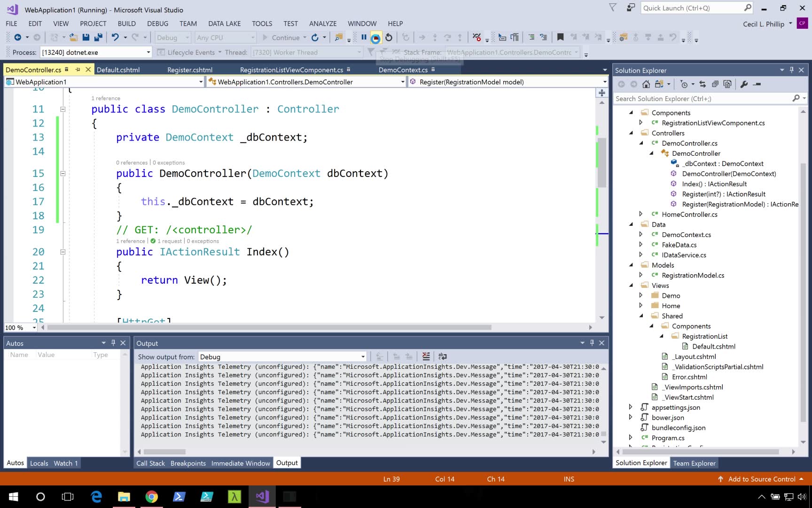Click Add to Source Control
The image size is (812, 508).
click(761, 479)
